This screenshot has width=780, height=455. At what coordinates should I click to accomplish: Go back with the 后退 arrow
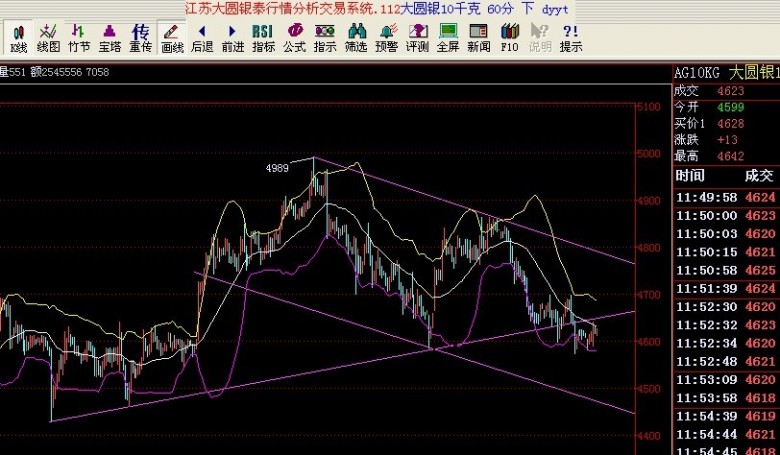[202, 38]
